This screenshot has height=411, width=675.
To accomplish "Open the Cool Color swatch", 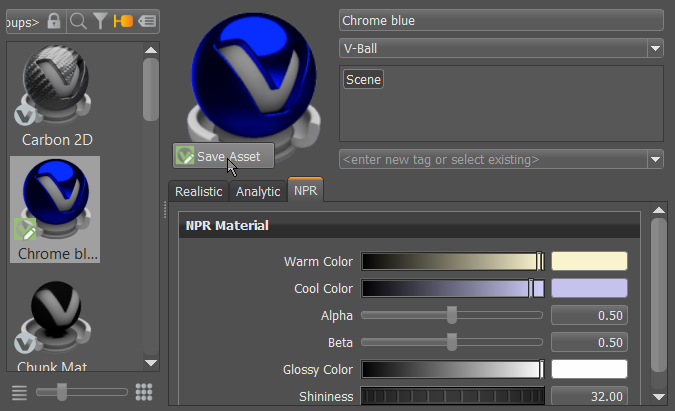I will coord(589,288).
